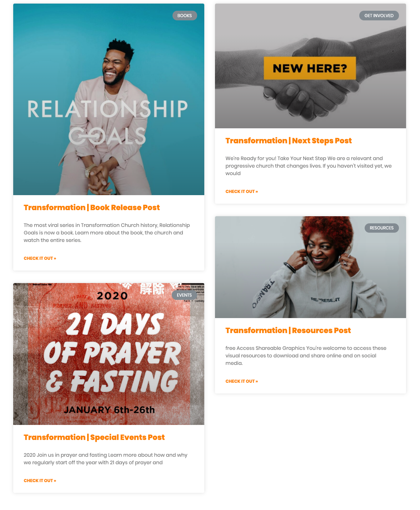
Task: Click the BOOKS category badge
Action: 185,16
